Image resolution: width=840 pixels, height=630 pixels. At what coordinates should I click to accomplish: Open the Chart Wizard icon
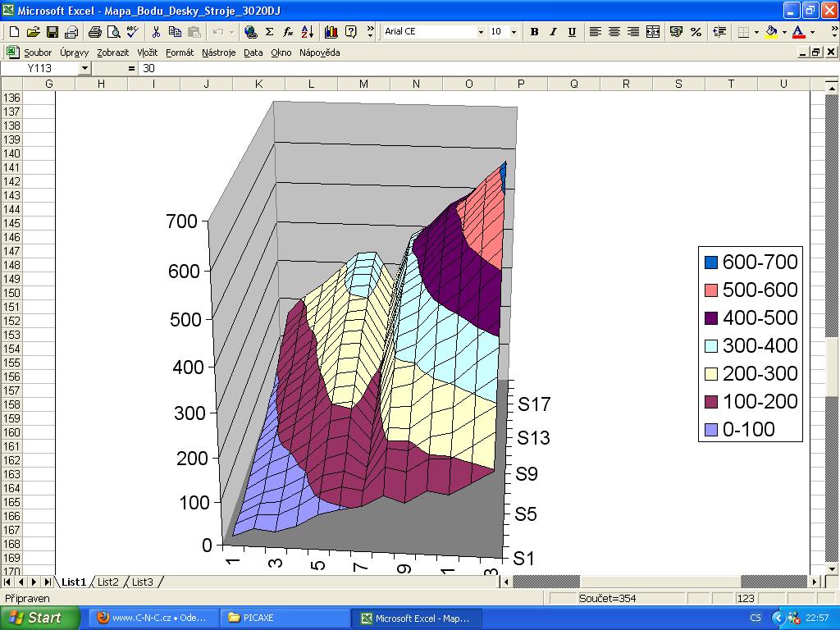tap(331, 32)
